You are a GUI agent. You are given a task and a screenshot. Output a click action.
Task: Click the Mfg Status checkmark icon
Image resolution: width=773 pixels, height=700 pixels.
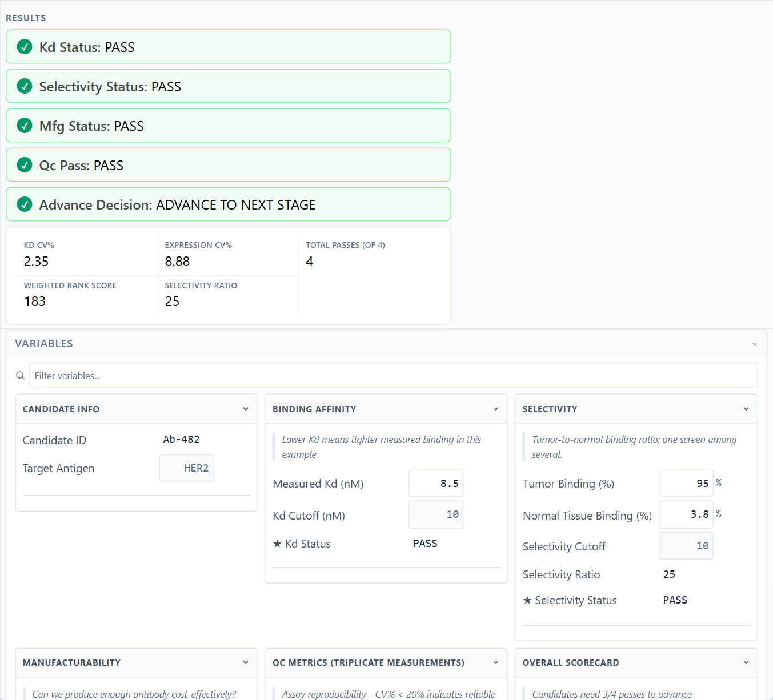click(x=25, y=126)
